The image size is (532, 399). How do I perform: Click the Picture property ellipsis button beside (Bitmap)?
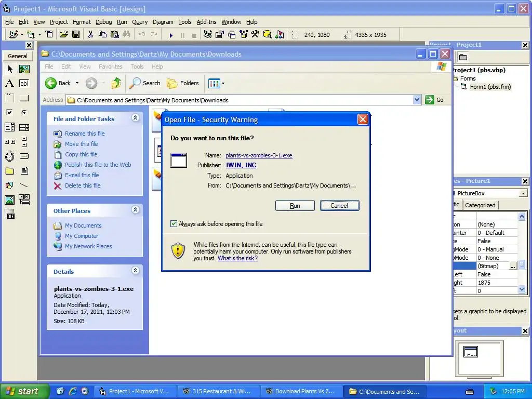tap(512, 266)
